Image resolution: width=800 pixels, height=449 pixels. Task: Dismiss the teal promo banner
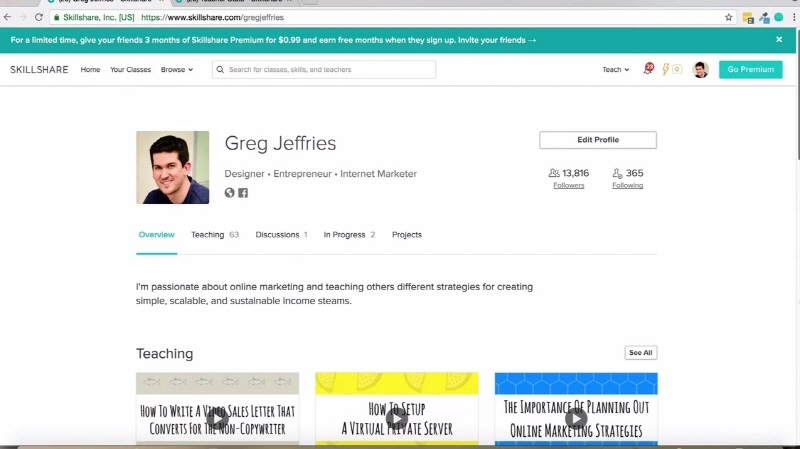tap(779, 39)
